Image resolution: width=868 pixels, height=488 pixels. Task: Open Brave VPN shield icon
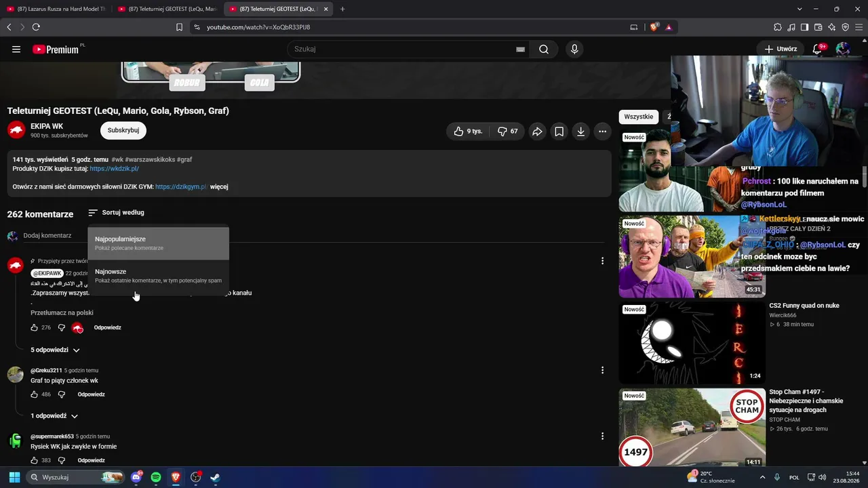(846, 27)
